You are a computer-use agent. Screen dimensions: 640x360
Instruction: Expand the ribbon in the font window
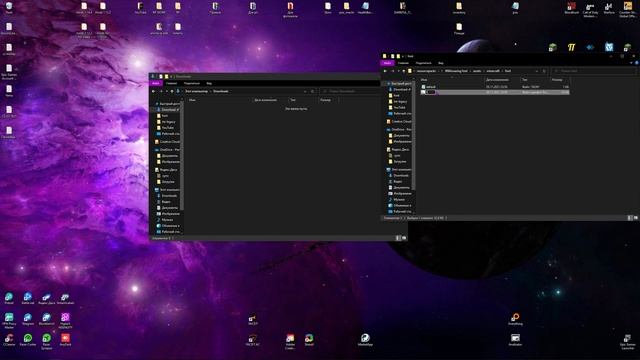(631, 63)
